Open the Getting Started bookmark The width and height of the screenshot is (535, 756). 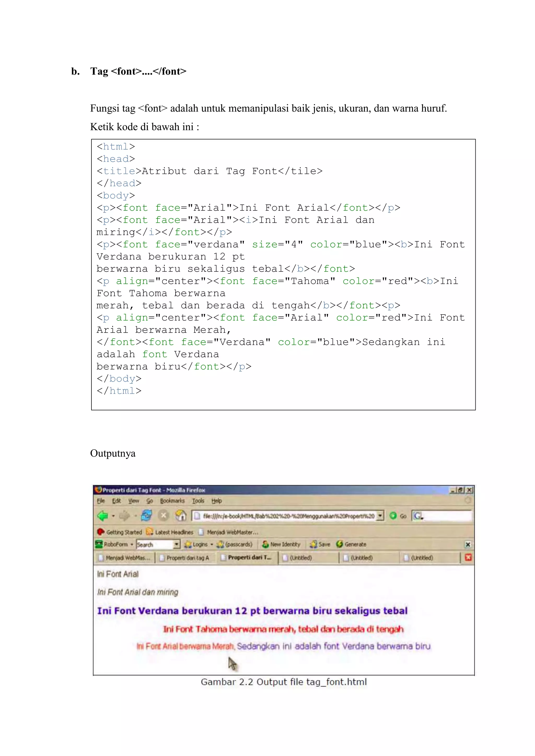tap(119, 532)
